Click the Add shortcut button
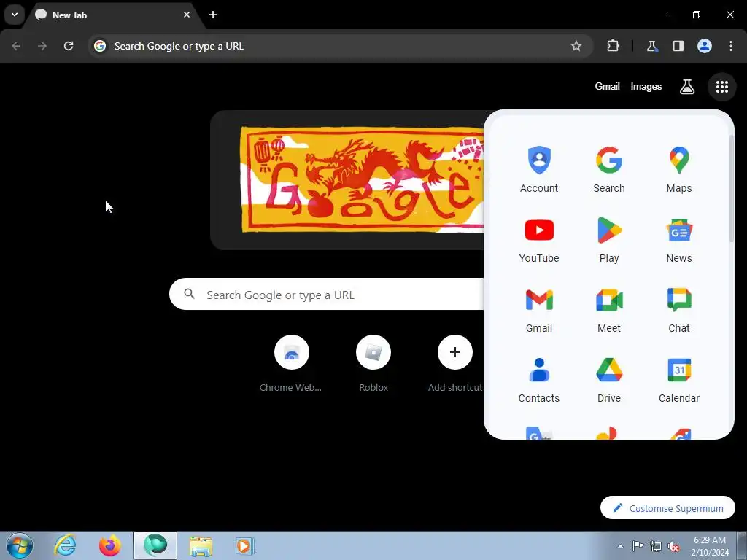 coord(455,365)
